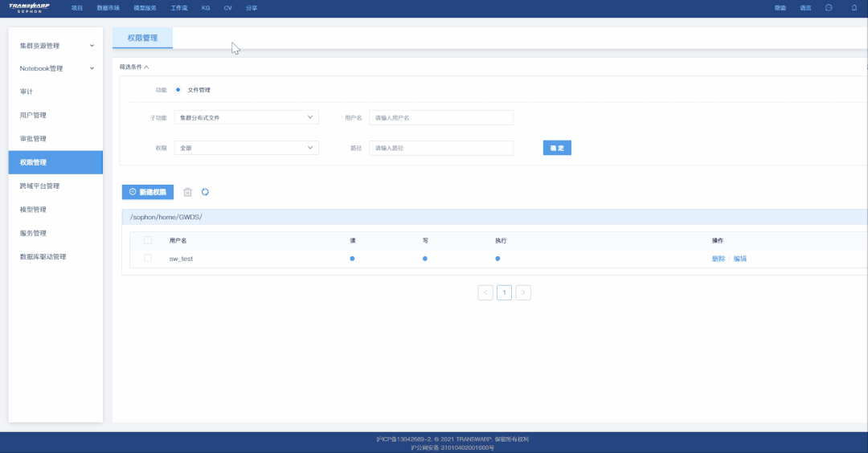Open 分享 in top navigation
The width and height of the screenshot is (868, 453).
click(252, 8)
